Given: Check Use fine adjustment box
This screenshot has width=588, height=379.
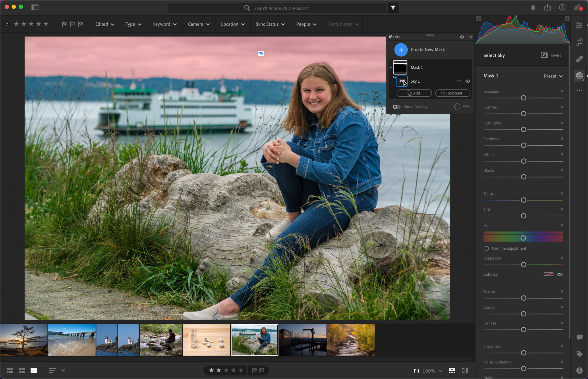Looking at the screenshot, I should click(486, 248).
